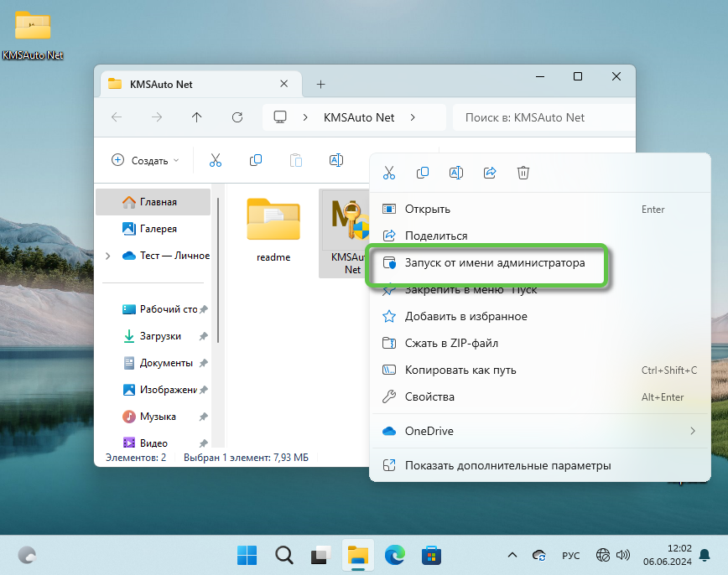Click the chevron before KMSAuto Net in address bar
The image size is (728, 575).
point(305,117)
